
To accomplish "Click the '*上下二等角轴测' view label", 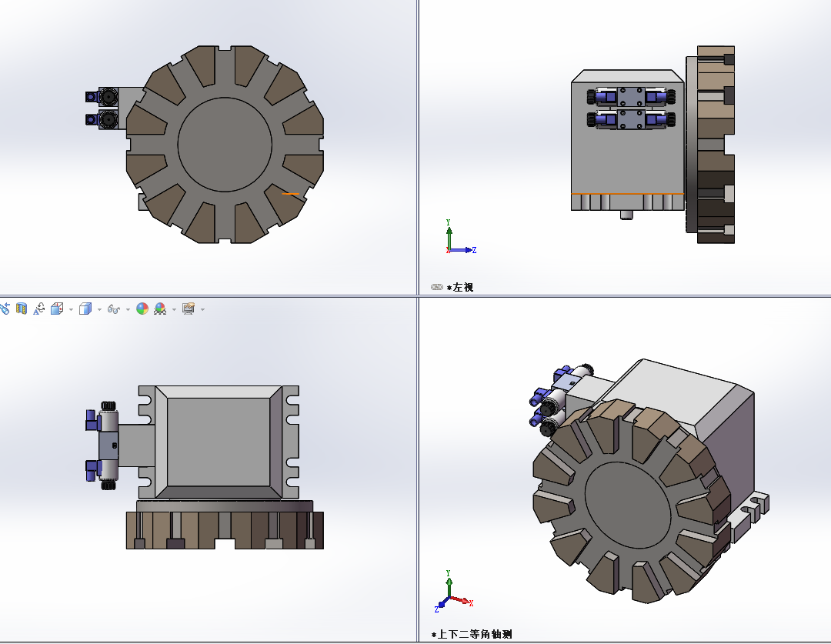I will (x=472, y=634).
